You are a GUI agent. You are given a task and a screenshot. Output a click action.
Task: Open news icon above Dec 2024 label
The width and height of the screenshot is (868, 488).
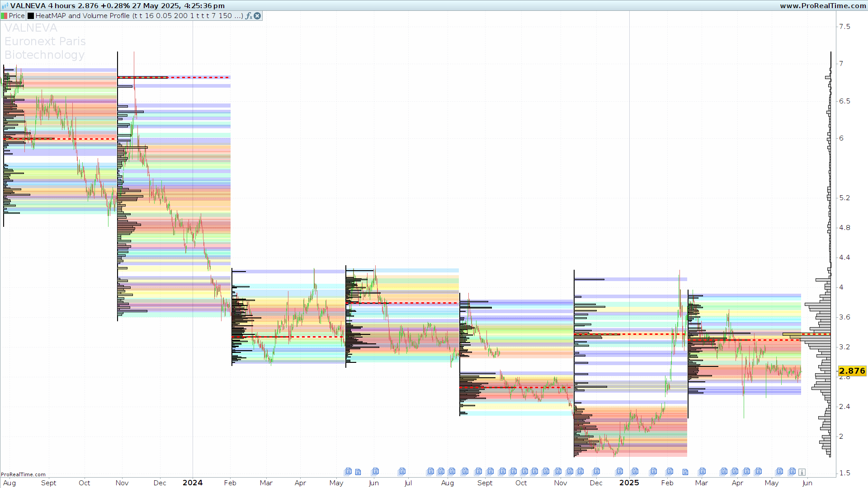click(596, 472)
